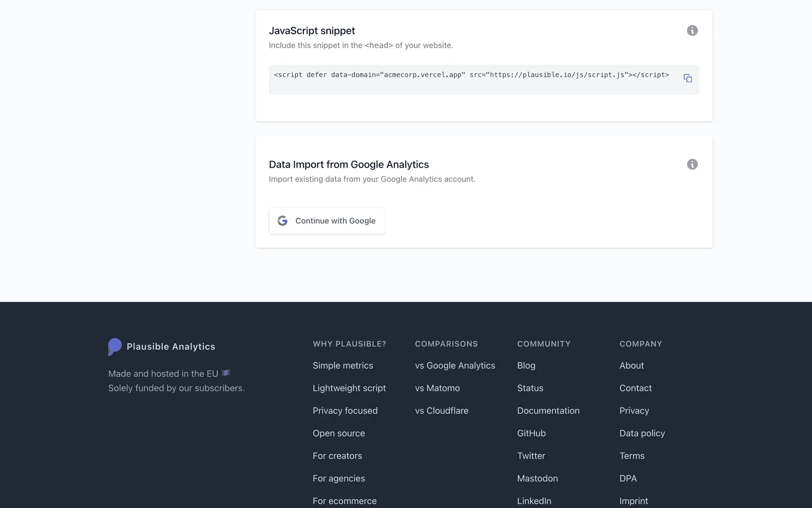Select the For creators footer link
The width and height of the screenshot is (812, 508).
pos(337,456)
